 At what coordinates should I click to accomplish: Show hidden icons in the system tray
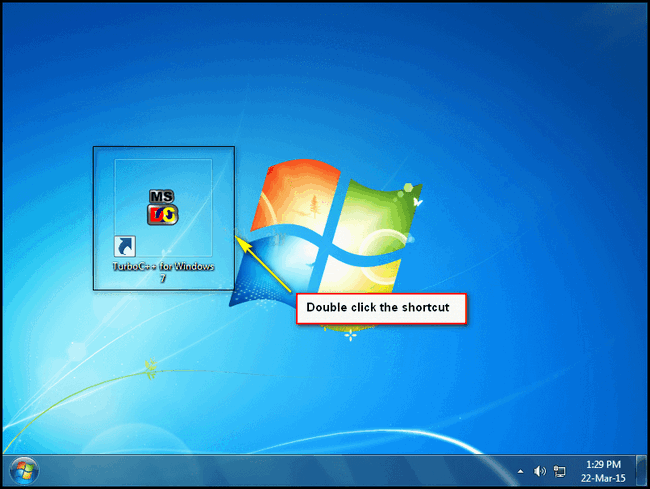520,470
